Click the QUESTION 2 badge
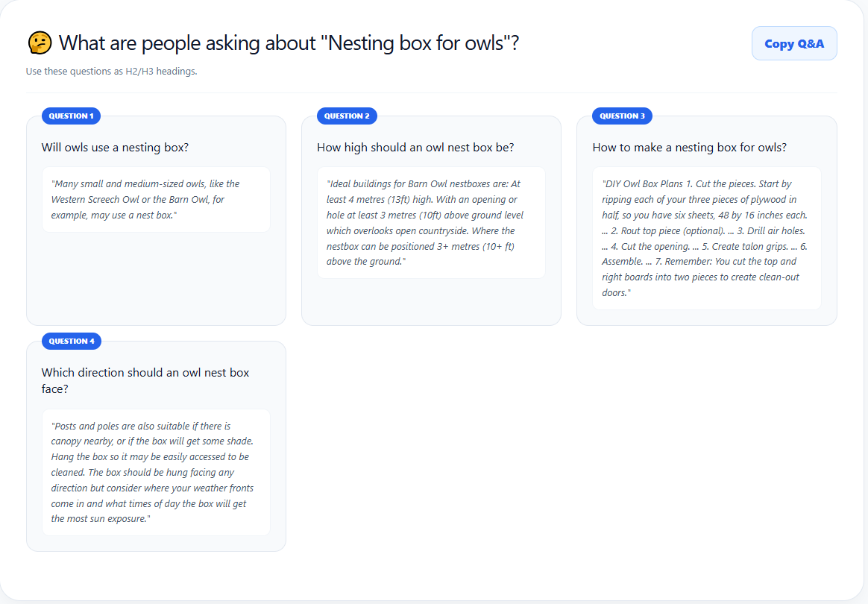868x604 pixels. [347, 116]
